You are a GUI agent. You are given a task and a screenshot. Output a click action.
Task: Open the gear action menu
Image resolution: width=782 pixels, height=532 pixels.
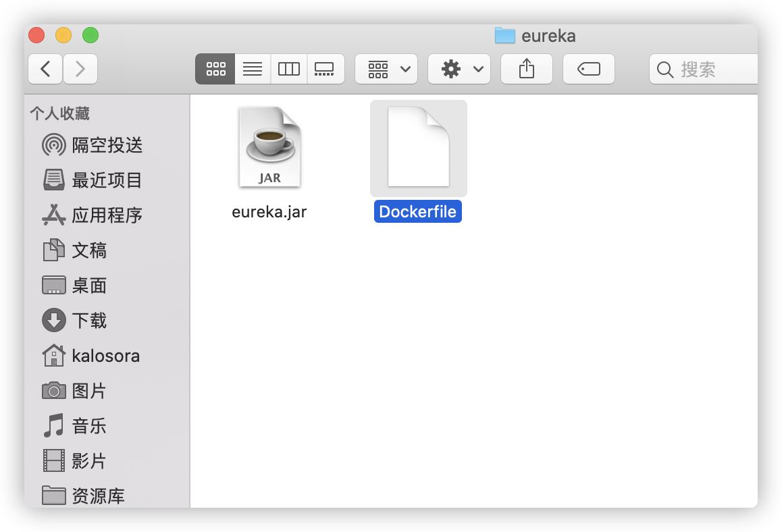(x=459, y=69)
